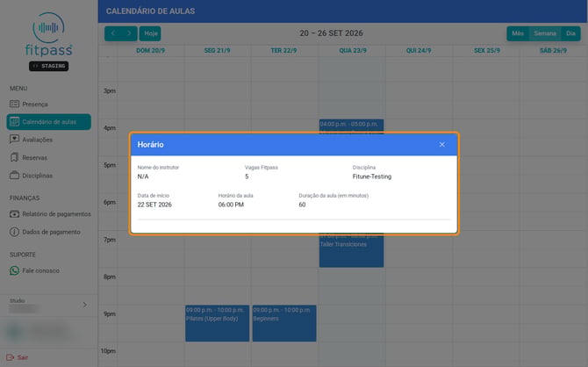The image size is (588, 367).
Task: Click the WhatsApp icon
Action: (x=14, y=270)
